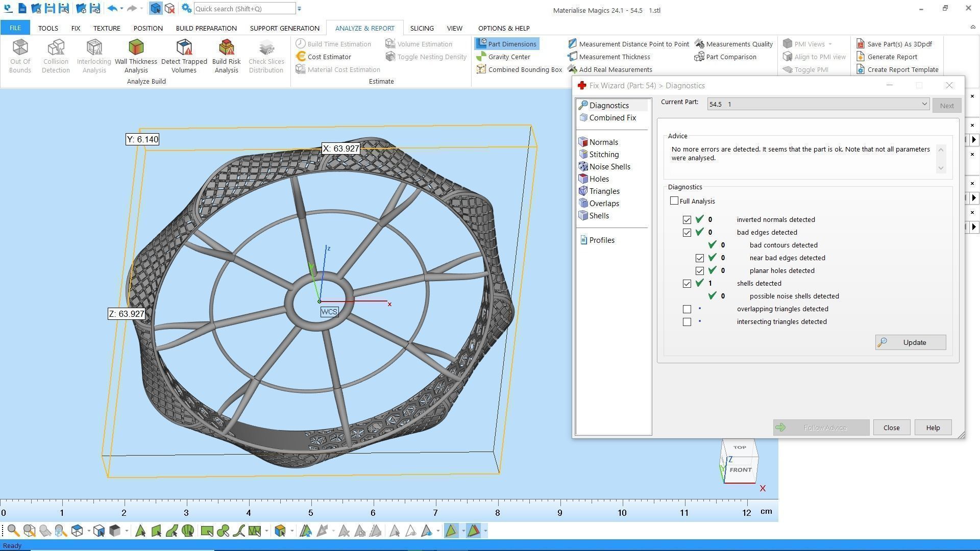
Task: Select Noise Shells in Fix Wizard
Action: click(609, 167)
